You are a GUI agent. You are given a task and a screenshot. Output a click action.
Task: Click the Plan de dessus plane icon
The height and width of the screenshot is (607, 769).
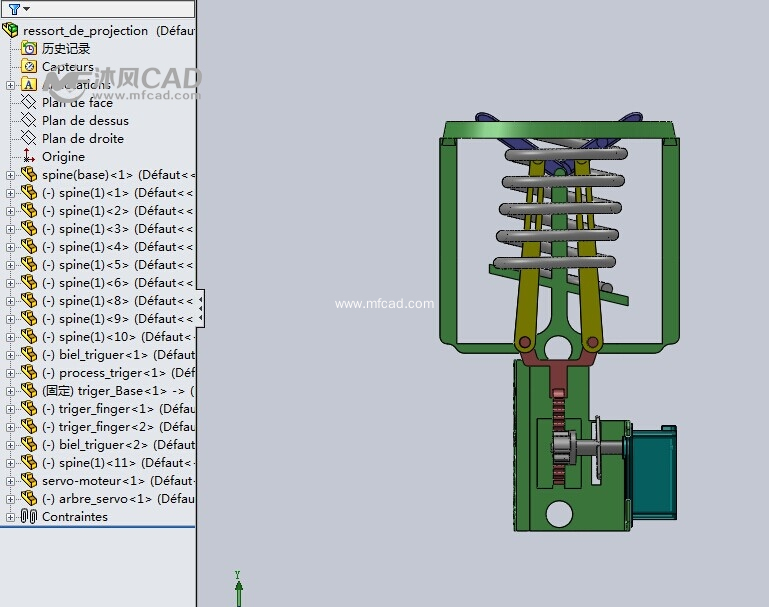click(x=29, y=121)
